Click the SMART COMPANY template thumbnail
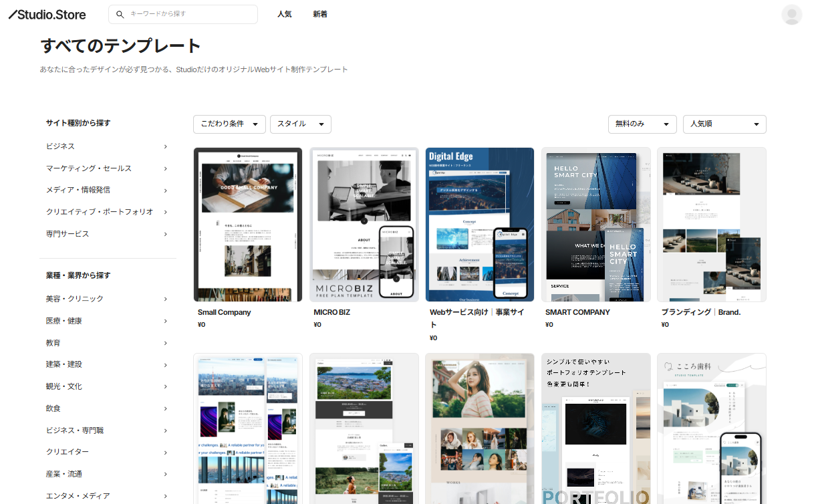The image size is (814, 504). pyautogui.click(x=595, y=224)
